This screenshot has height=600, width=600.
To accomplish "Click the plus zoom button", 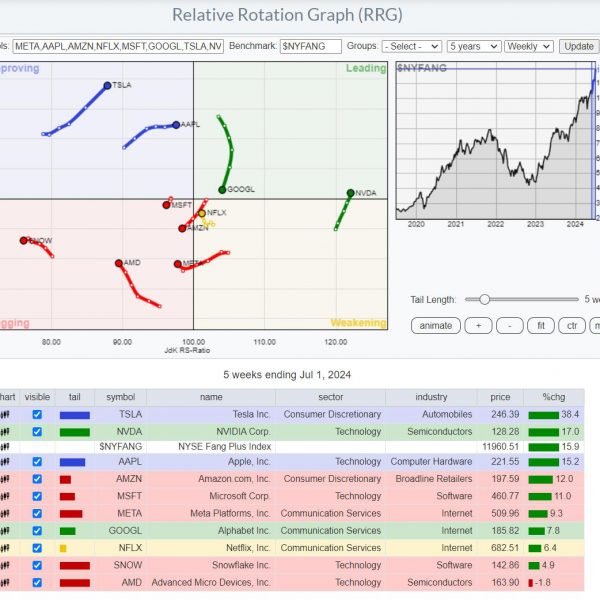I will tap(478, 326).
